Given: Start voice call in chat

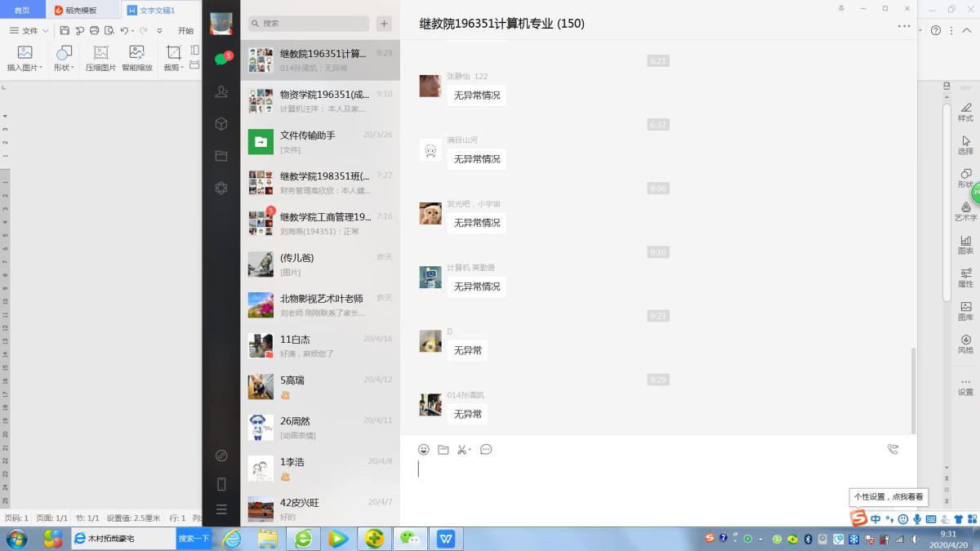Looking at the screenshot, I should 893,449.
